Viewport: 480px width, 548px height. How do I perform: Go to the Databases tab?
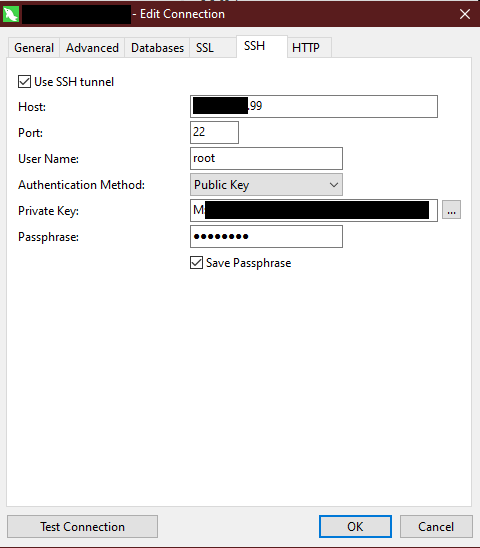[157, 48]
